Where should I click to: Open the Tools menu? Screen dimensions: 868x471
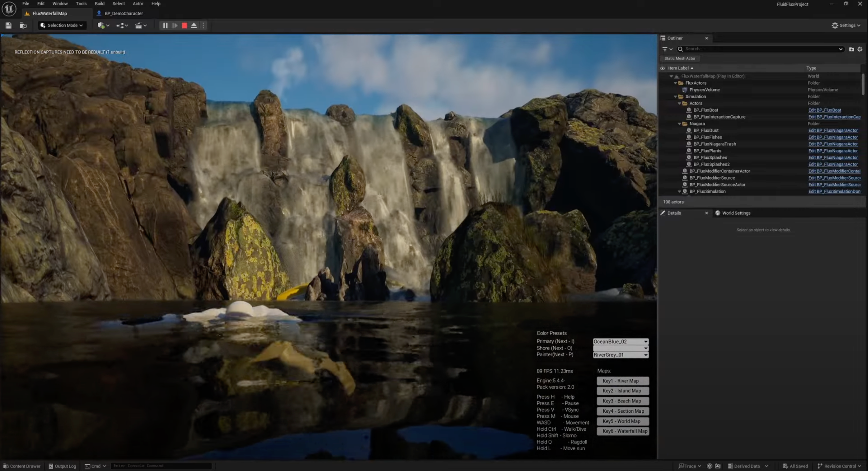tap(81, 4)
